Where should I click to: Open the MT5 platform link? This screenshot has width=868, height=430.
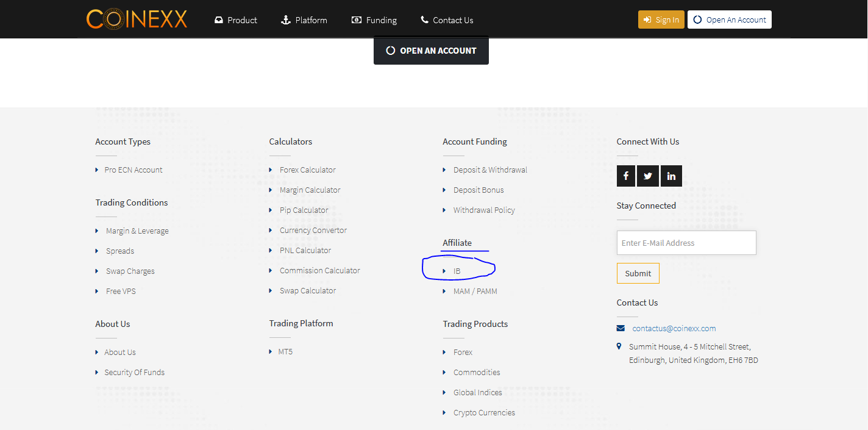tap(285, 351)
